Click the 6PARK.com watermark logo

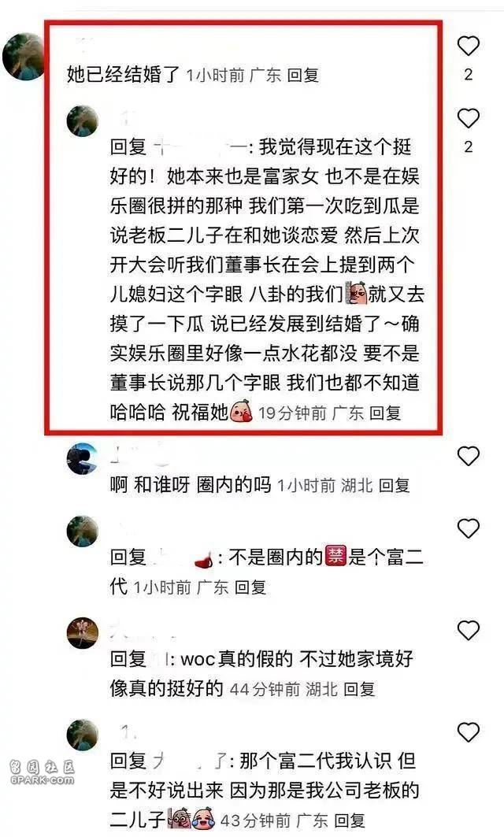[x=42, y=773]
